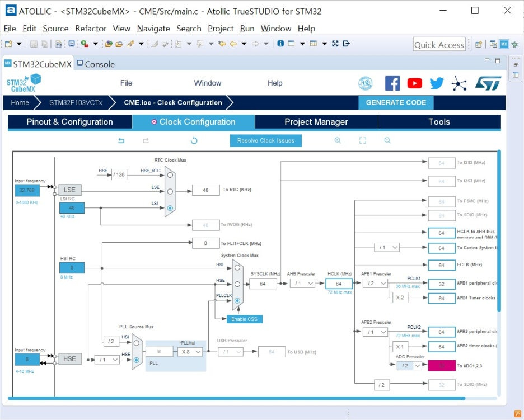
Task: Select HSI radio in PLL Source Mux
Action: pos(137,343)
